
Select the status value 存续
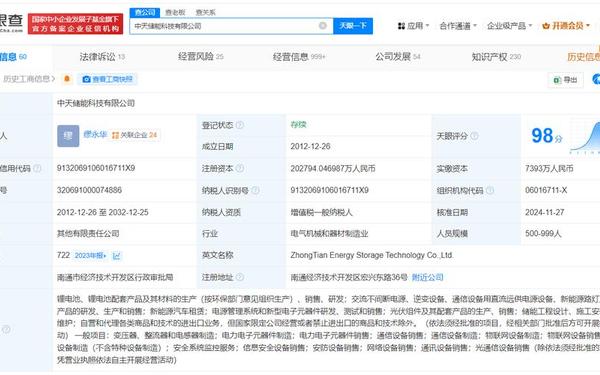pyautogui.click(x=298, y=125)
